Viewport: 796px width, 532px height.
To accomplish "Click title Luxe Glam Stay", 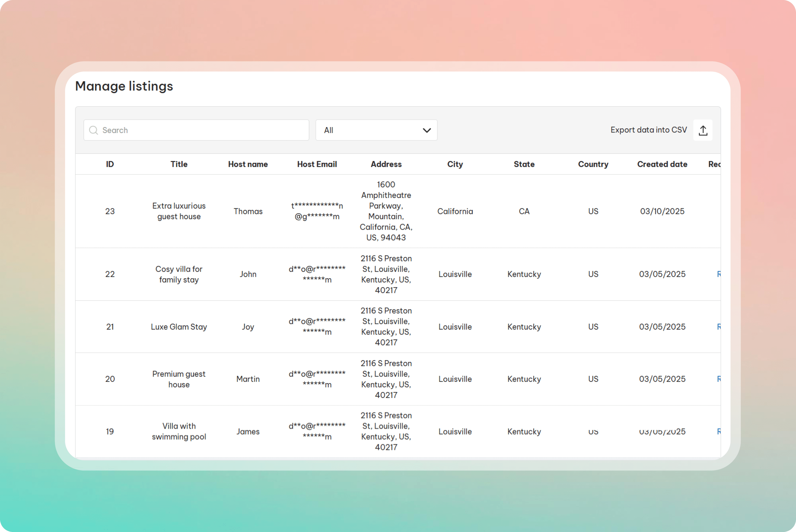I will [x=179, y=327].
